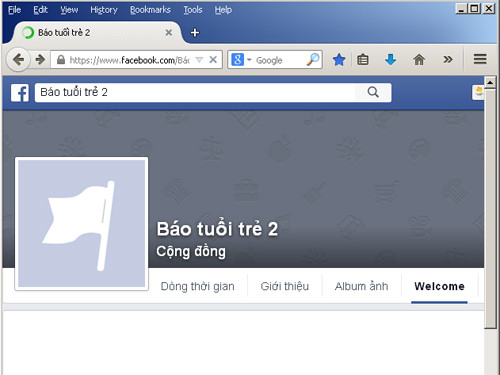Click the Facebook search magnifier button
Screen dimensions: 500x375
[x=373, y=92]
